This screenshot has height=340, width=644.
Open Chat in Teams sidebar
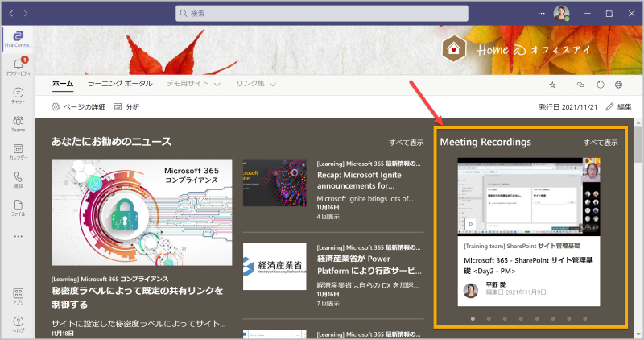[18, 95]
